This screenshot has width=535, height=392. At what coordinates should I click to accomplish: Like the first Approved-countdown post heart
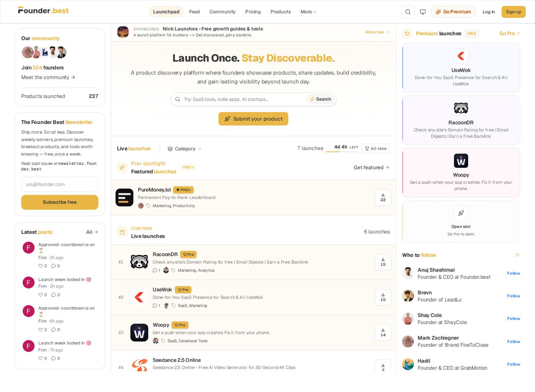[40, 266]
